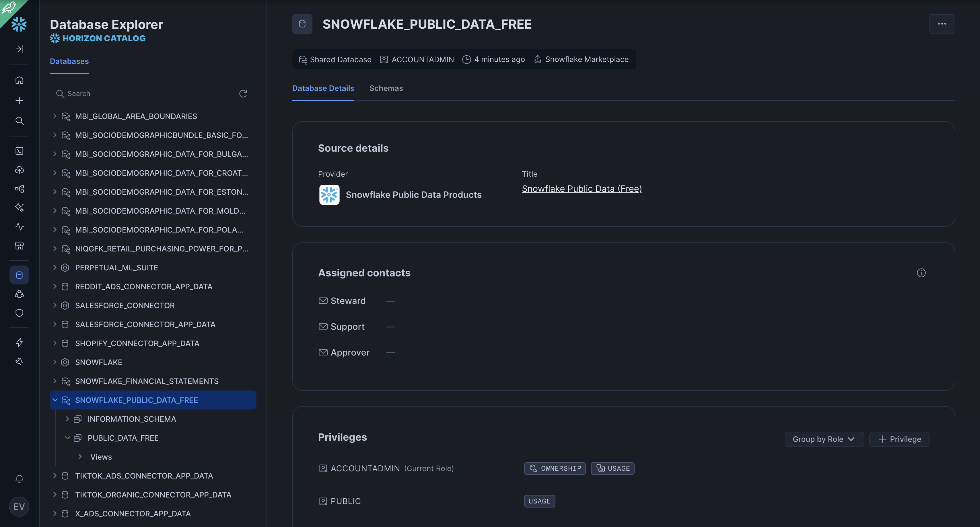Click the expand navigation arrow icon
Viewport: 980px width, 527px height.
tap(20, 49)
